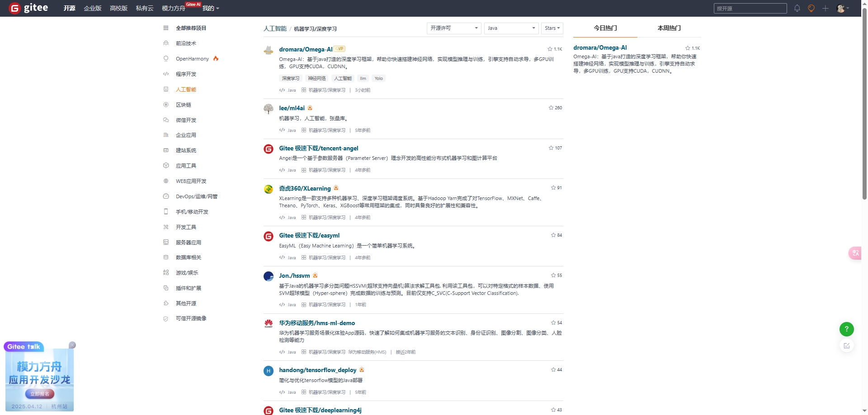Image resolution: width=868 pixels, height=415 pixels.
Task: Click the Huawei logo avatar
Action: click(269, 324)
